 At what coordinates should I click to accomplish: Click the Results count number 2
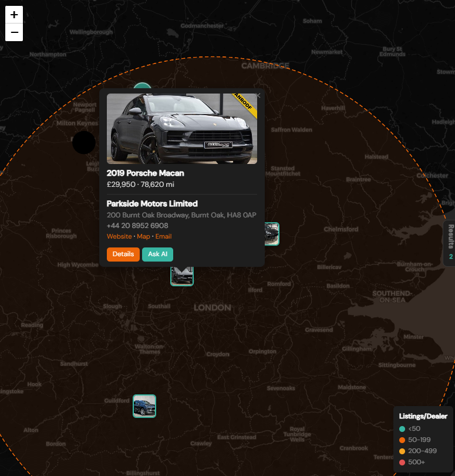point(451,257)
